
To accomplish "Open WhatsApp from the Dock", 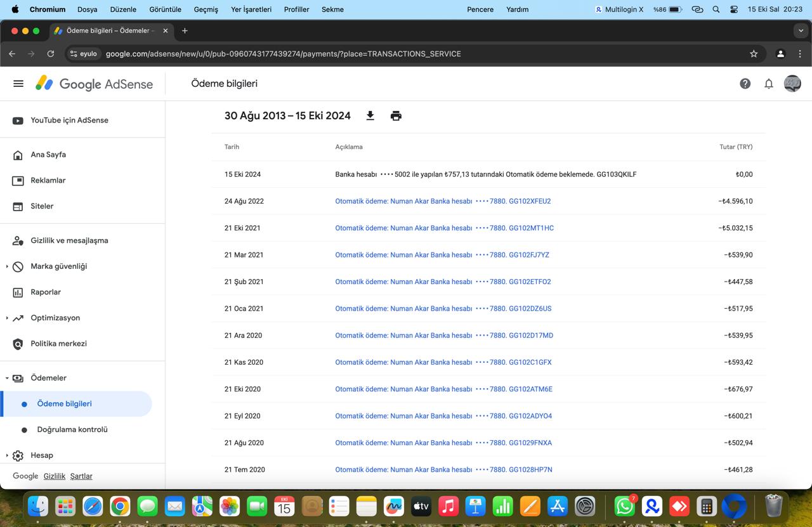I will click(x=625, y=506).
